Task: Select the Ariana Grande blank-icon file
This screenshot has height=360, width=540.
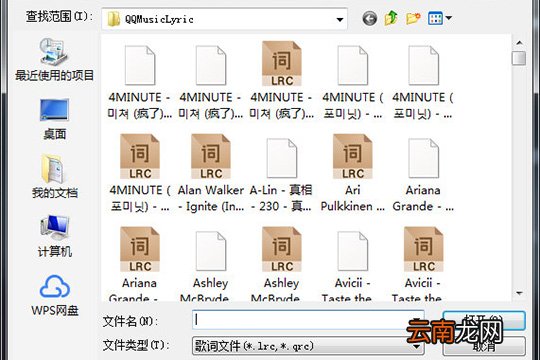Action: [423, 176]
